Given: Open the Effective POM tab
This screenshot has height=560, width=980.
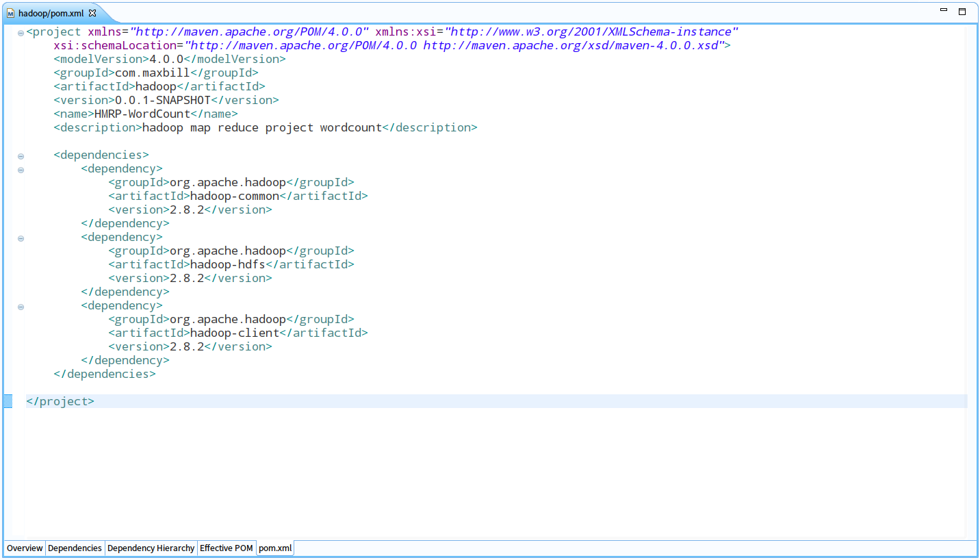Looking at the screenshot, I should point(227,548).
